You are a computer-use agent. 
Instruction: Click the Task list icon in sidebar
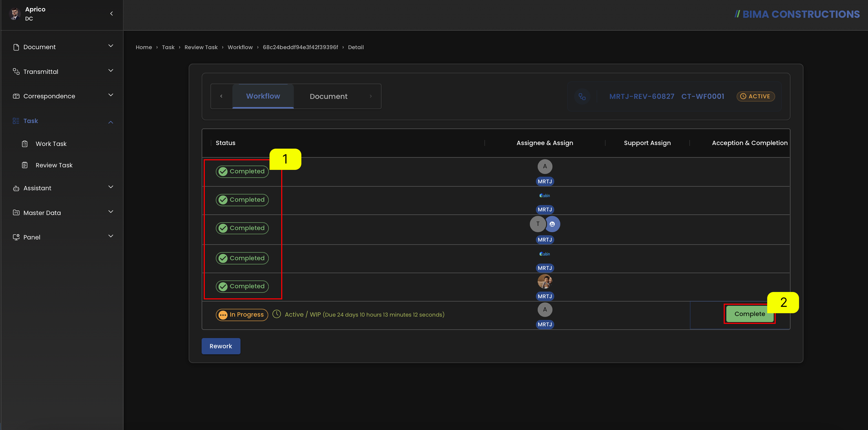pyautogui.click(x=16, y=121)
